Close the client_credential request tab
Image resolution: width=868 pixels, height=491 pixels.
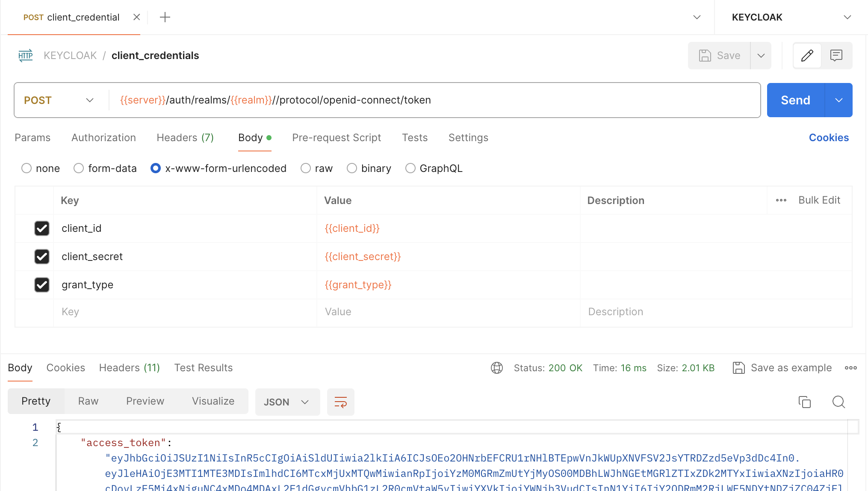137,17
